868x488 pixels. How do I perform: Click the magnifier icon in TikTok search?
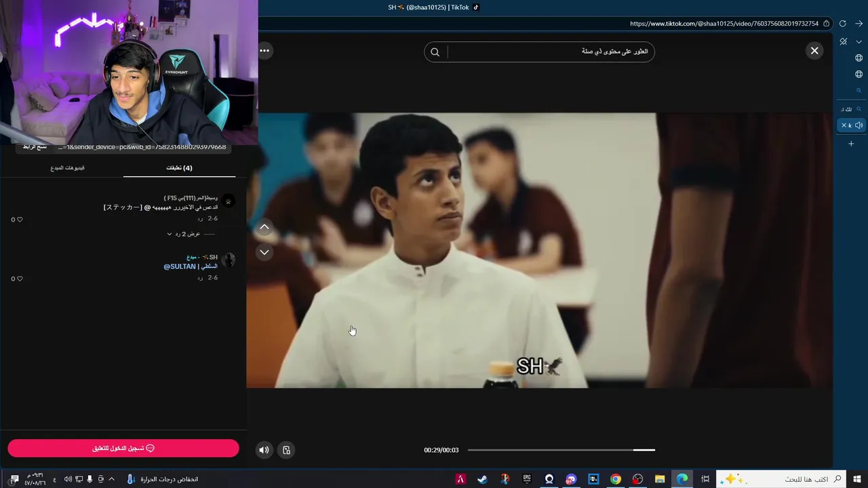tap(435, 52)
